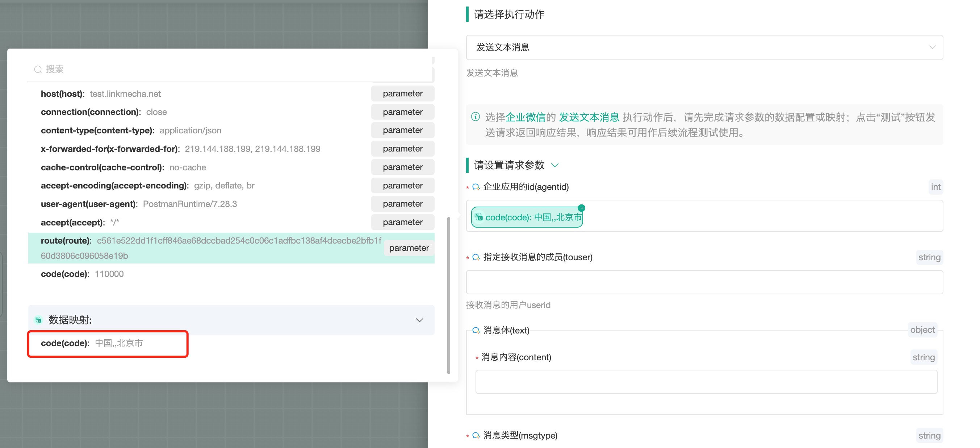The image size is (980, 448).
Task: Select the x-forwarded-for row
Action: coord(231,149)
